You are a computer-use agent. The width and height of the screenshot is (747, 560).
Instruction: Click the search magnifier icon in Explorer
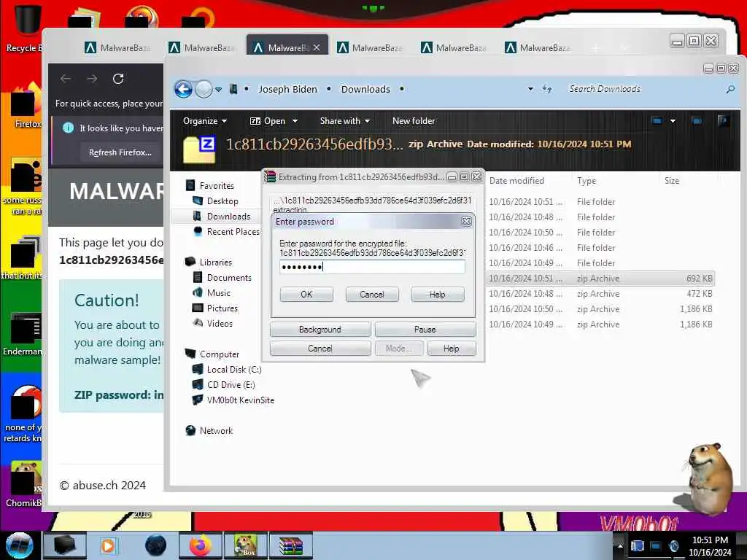tap(730, 89)
